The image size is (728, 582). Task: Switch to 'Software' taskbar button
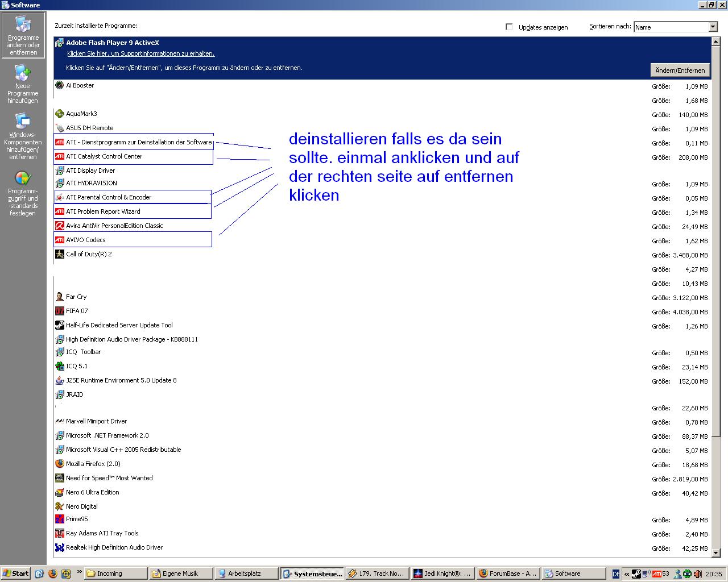click(573, 573)
